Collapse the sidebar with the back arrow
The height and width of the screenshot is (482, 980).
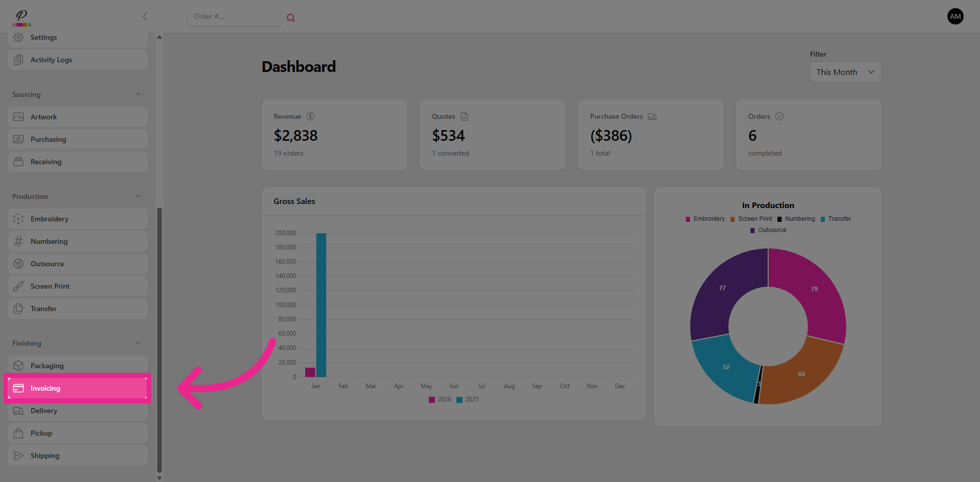[145, 16]
